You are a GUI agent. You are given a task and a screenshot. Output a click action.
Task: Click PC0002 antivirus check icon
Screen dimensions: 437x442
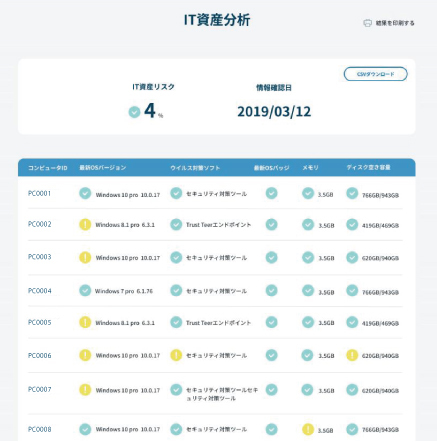176,224
